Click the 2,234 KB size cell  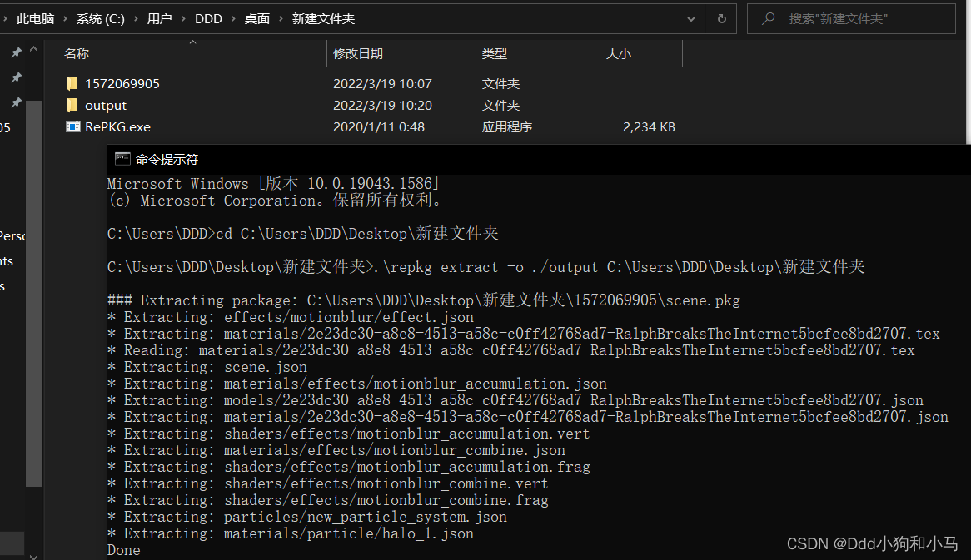click(649, 126)
